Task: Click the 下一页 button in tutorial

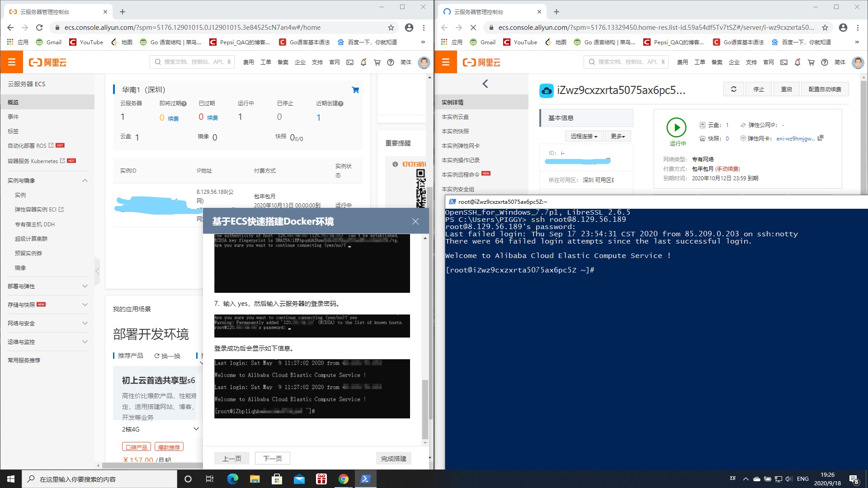Action: (272, 458)
